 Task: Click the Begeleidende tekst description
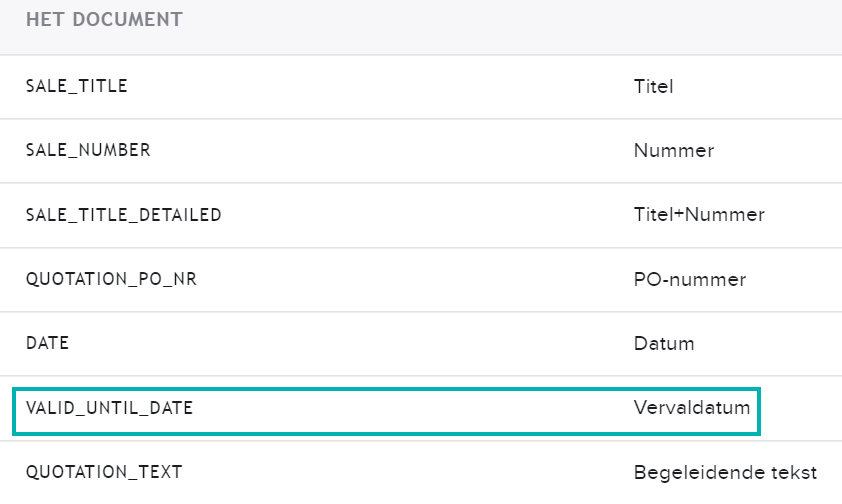coord(725,473)
